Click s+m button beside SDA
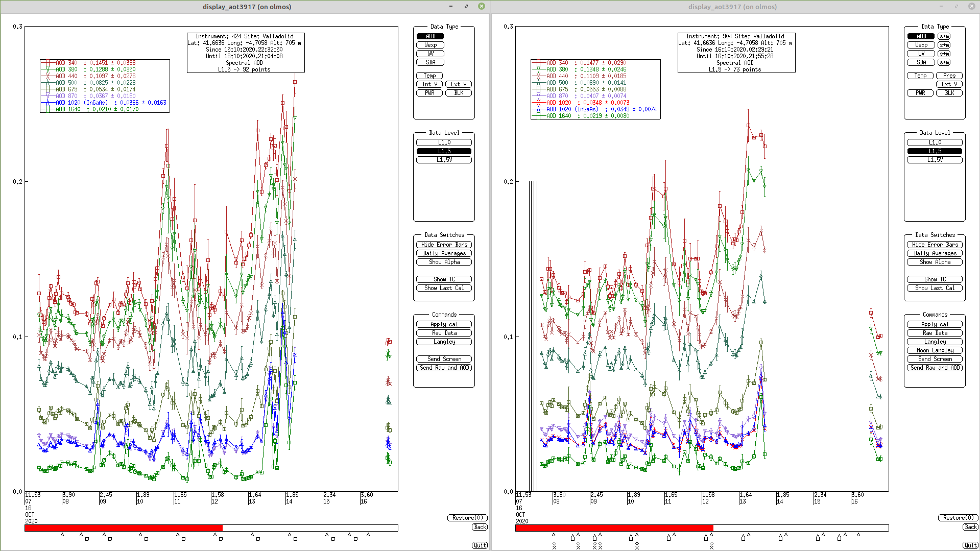Image resolution: width=980 pixels, height=551 pixels. point(944,62)
